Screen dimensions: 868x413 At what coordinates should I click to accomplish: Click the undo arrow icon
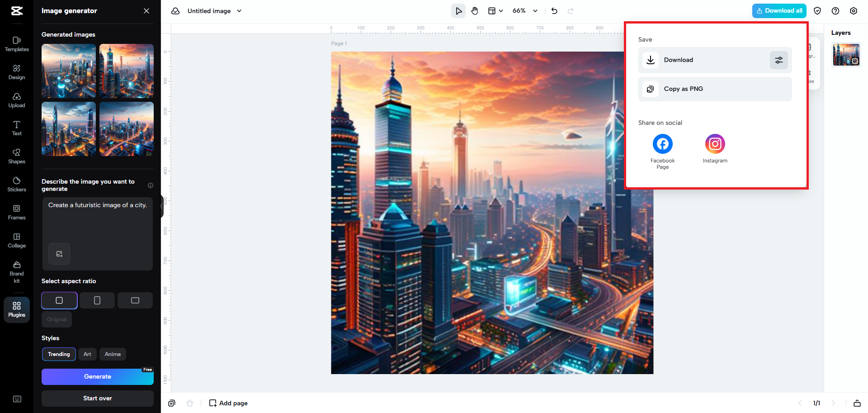click(554, 11)
